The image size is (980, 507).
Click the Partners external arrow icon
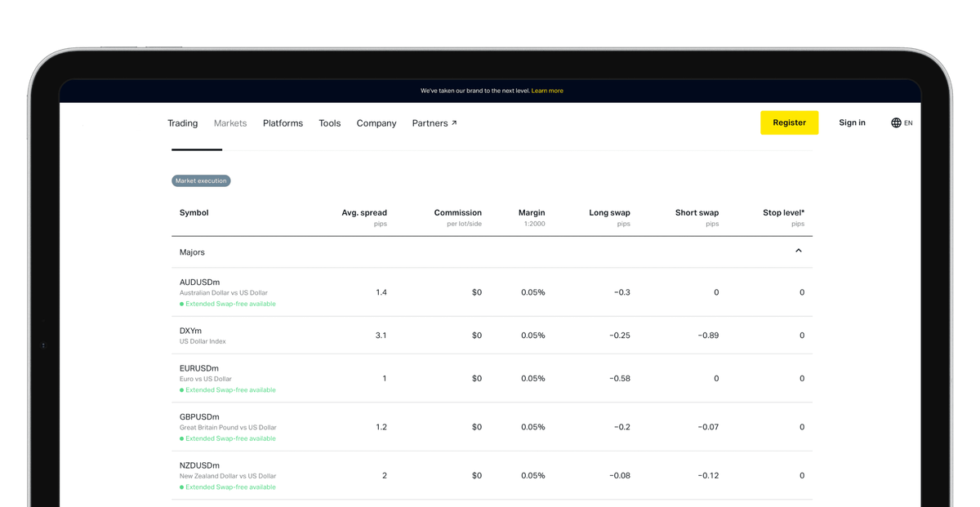click(x=454, y=123)
